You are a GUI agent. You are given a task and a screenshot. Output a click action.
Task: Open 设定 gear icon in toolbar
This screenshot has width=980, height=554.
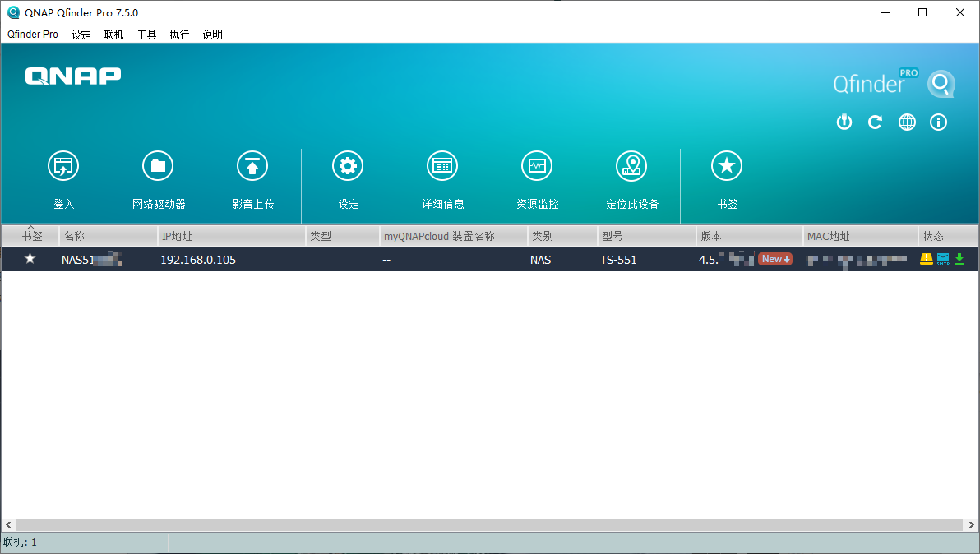[348, 166]
